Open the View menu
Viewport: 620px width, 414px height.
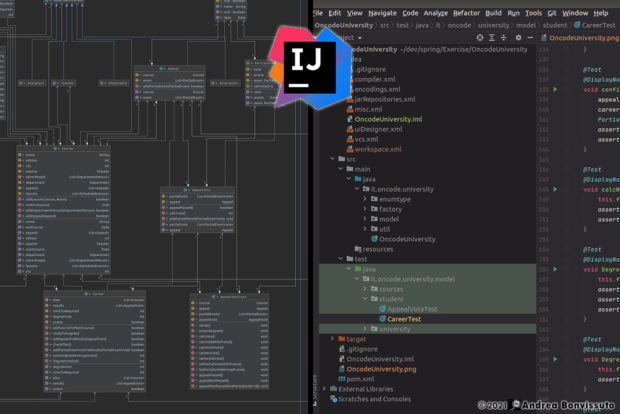[x=355, y=13]
